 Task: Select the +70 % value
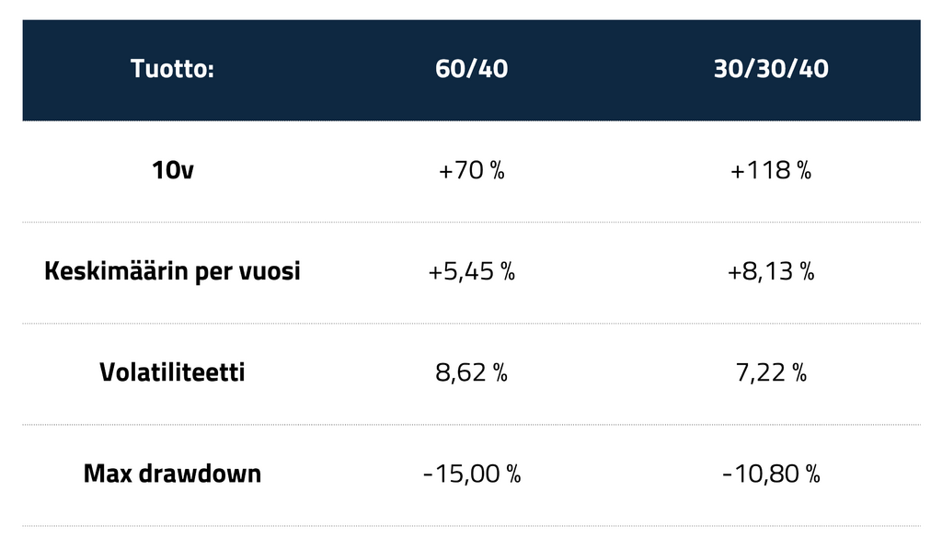point(471,171)
